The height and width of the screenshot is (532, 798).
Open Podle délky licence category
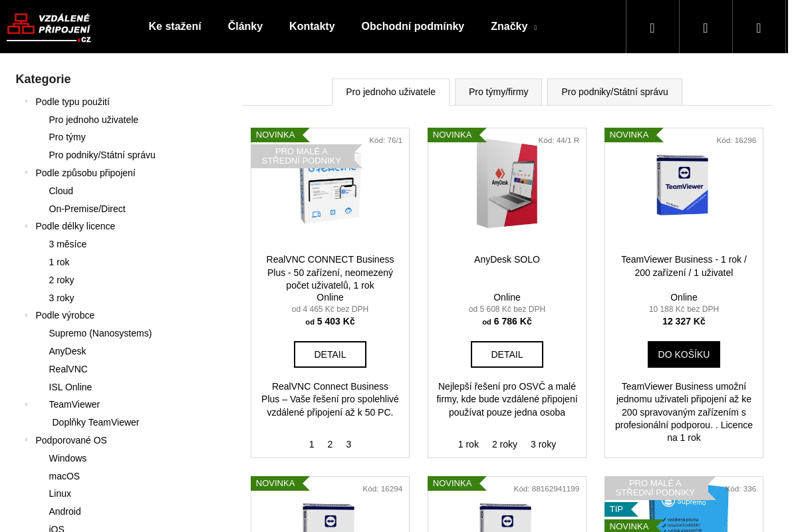point(75,226)
